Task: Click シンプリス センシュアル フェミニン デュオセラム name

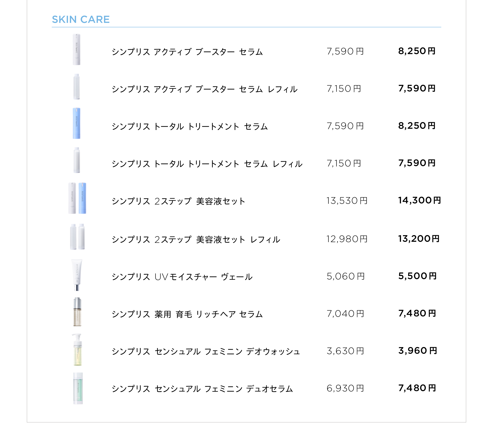Action: [x=202, y=389]
